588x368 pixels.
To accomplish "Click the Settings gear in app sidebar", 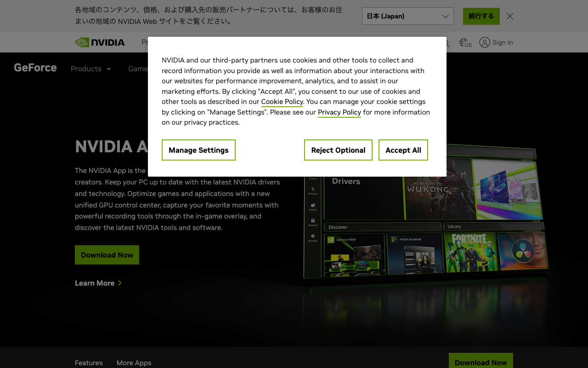I will (313, 237).
